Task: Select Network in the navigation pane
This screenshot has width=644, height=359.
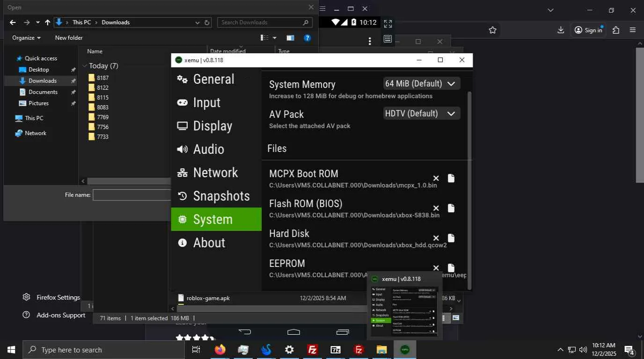Action: click(36, 133)
